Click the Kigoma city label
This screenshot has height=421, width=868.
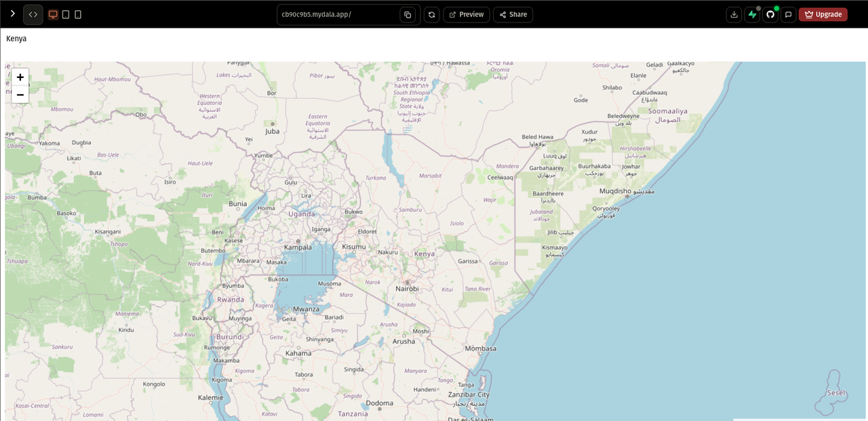(221, 380)
